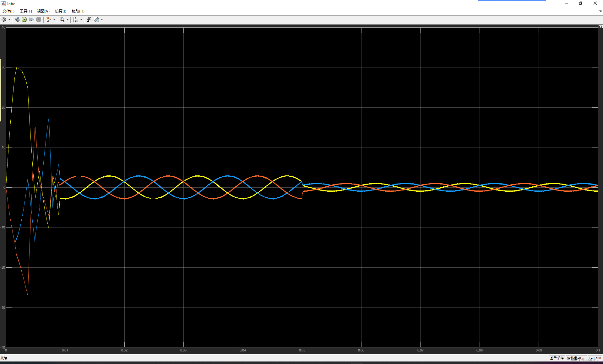Image resolution: width=603 pixels, height=364 pixels.
Task: Open the scope configuration properties gear
Action: [4, 19]
